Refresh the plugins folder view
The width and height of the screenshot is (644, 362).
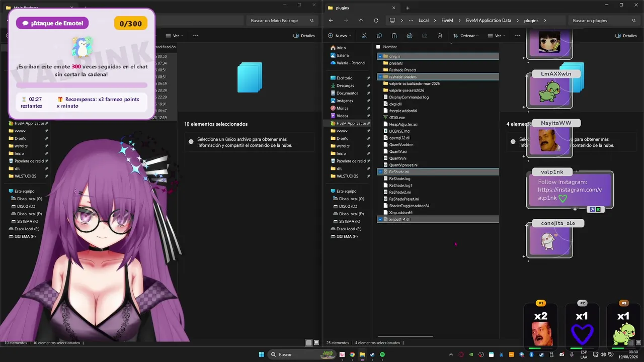pyautogui.click(x=376, y=21)
